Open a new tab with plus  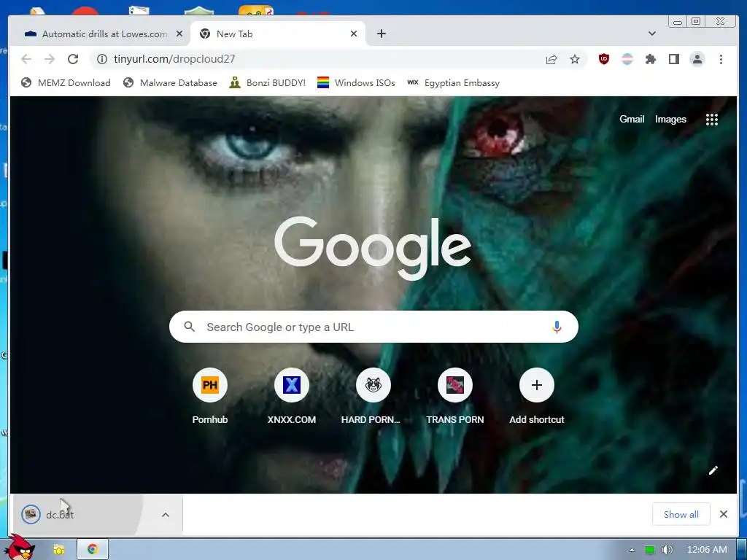pos(381,34)
